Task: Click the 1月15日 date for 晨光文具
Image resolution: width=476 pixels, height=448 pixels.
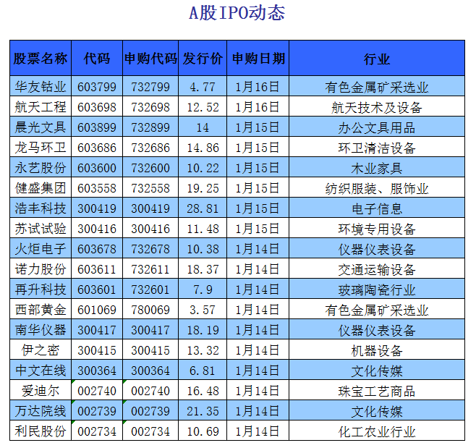Action: point(258,127)
